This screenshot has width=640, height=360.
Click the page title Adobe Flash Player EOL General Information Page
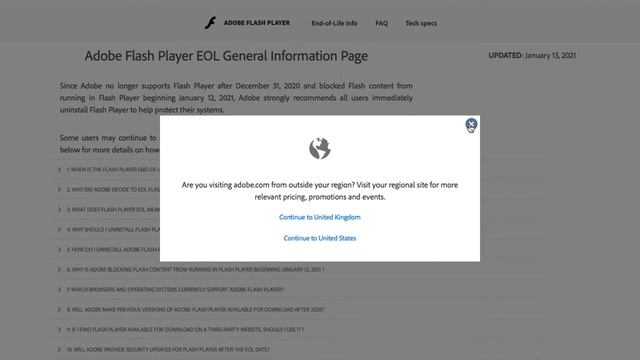tap(226, 56)
